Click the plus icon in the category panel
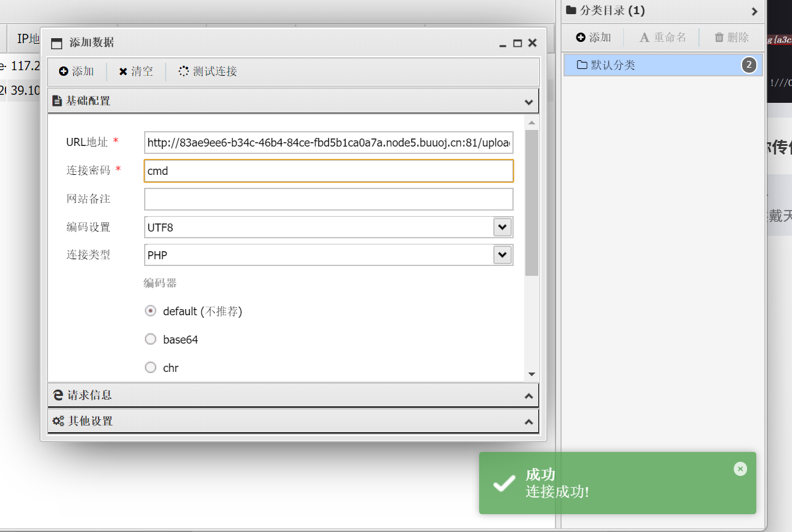This screenshot has height=532, width=792. (x=581, y=38)
